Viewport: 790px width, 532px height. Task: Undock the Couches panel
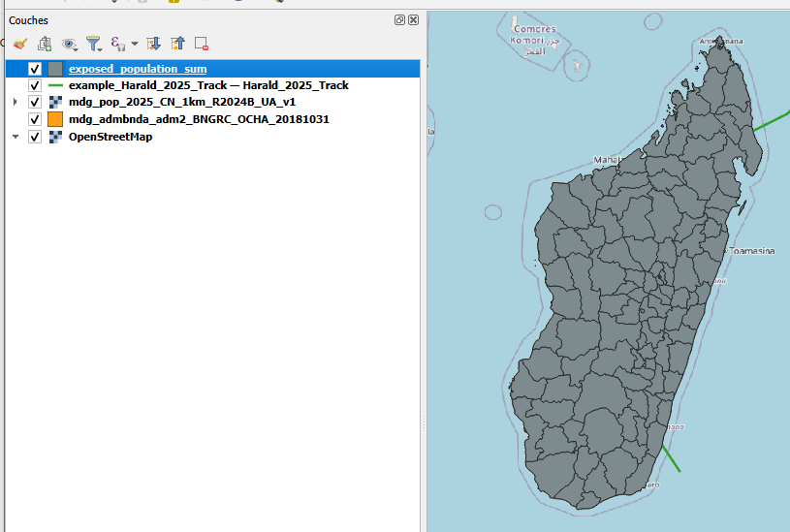pos(399,20)
